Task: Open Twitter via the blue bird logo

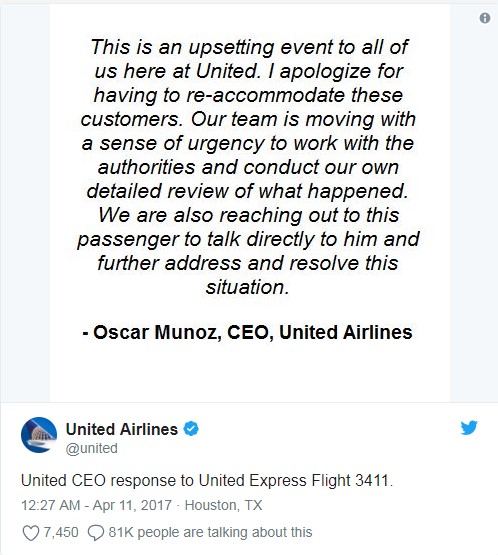Action: coord(469,428)
